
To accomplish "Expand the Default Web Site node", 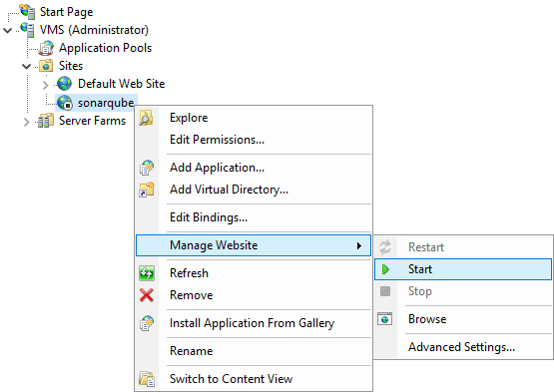I will click(45, 85).
